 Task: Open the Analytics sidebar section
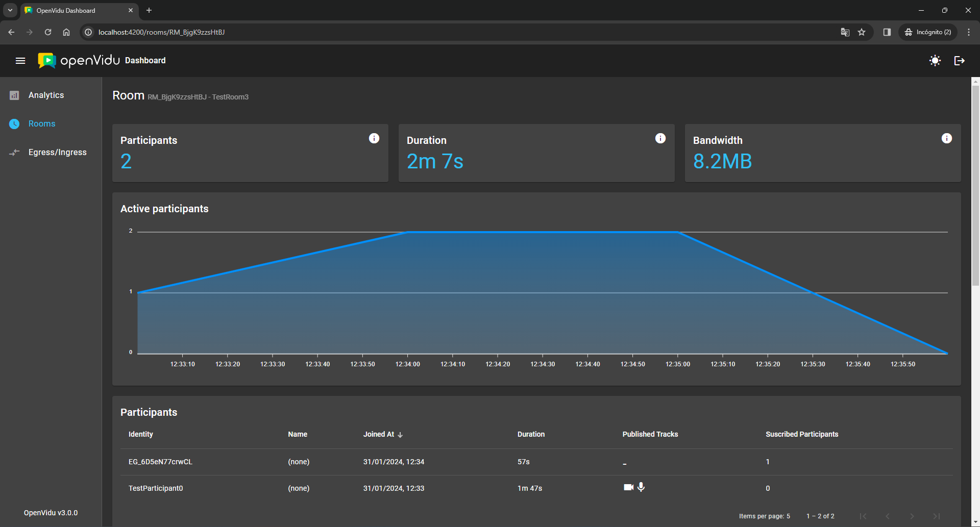46,95
